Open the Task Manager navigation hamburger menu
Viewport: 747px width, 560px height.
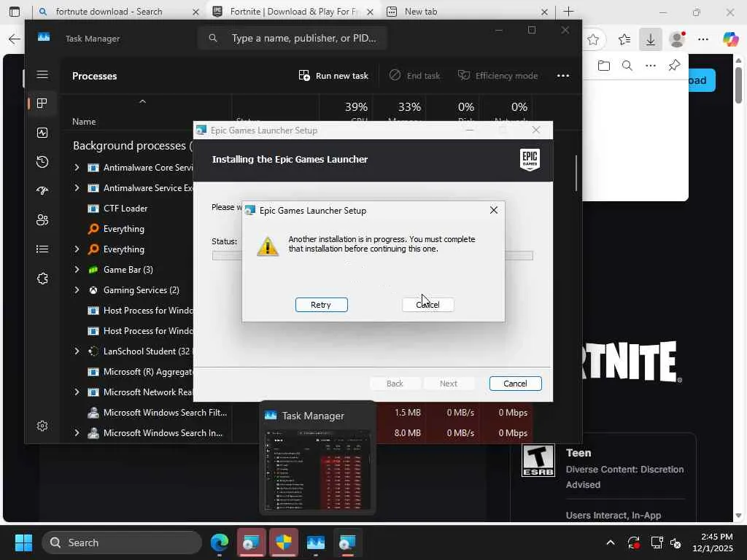(42, 75)
